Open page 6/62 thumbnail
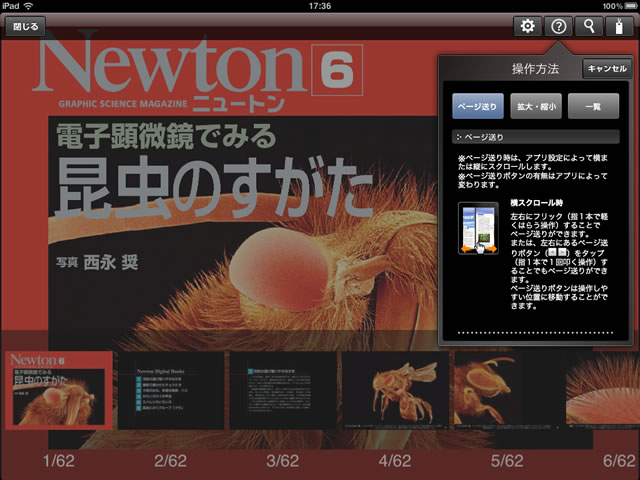 tap(603, 390)
